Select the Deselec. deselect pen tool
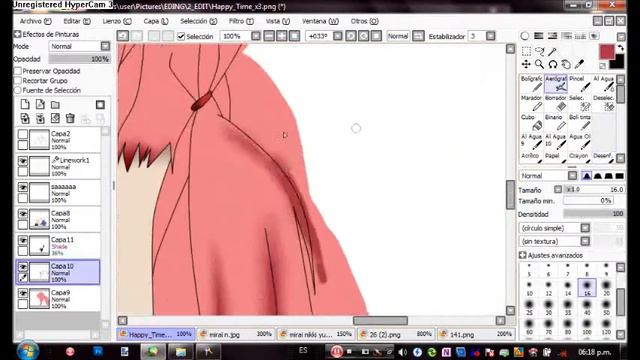Image resolution: width=640 pixels, height=360 pixels. point(604,103)
